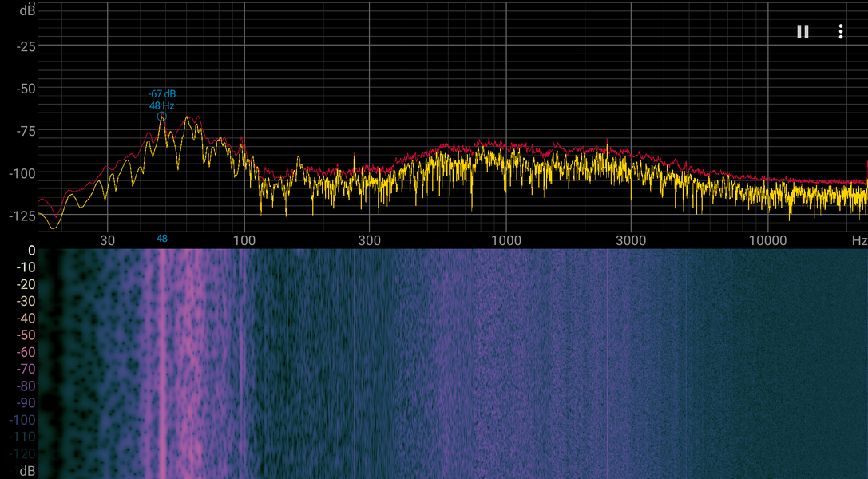868x479 pixels.
Task: Click the top 'dB' unit label
Action: (27, 10)
